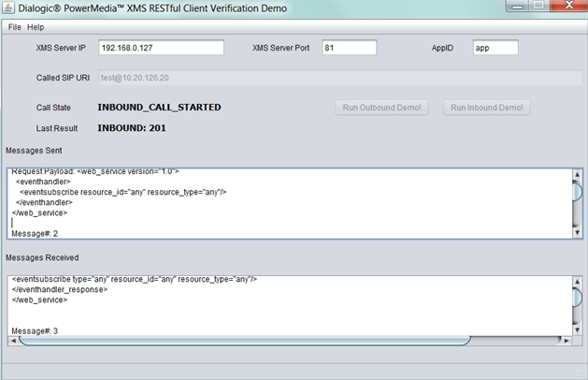
Task: Click the Messages Received horizontal scrollbar thumb
Action: pos(243,339)
